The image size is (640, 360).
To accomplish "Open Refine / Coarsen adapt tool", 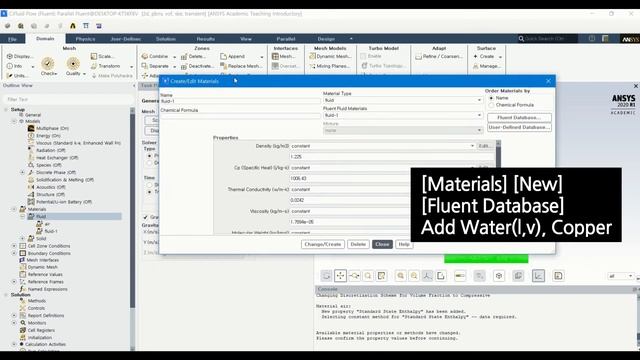I will pyautogui.click(x=439, y=56).
